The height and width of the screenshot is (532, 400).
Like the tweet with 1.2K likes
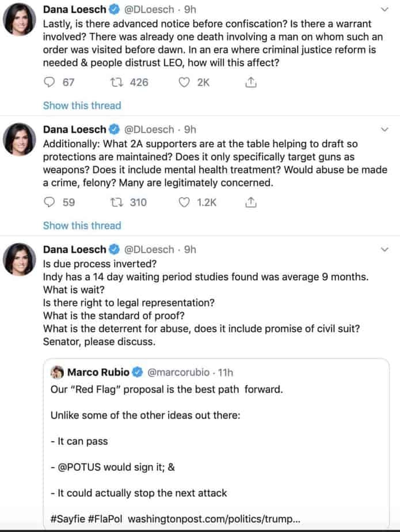tap(184, 202)
